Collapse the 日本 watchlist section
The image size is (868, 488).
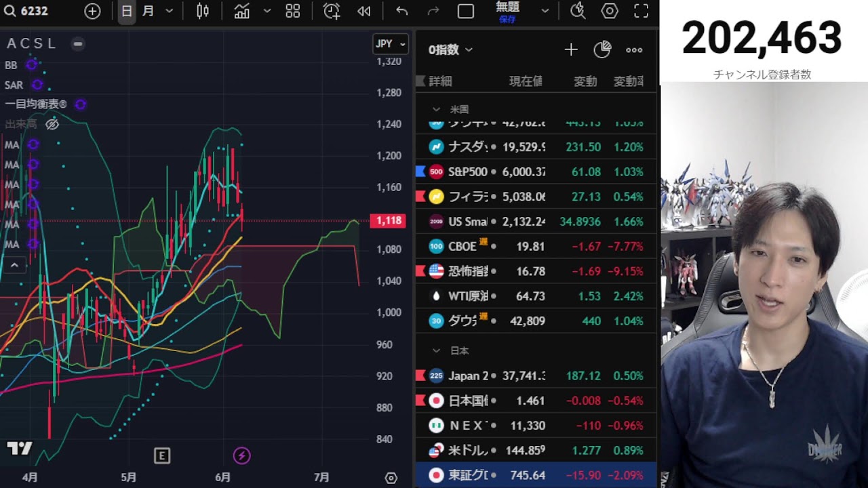[x=436, y=350]
